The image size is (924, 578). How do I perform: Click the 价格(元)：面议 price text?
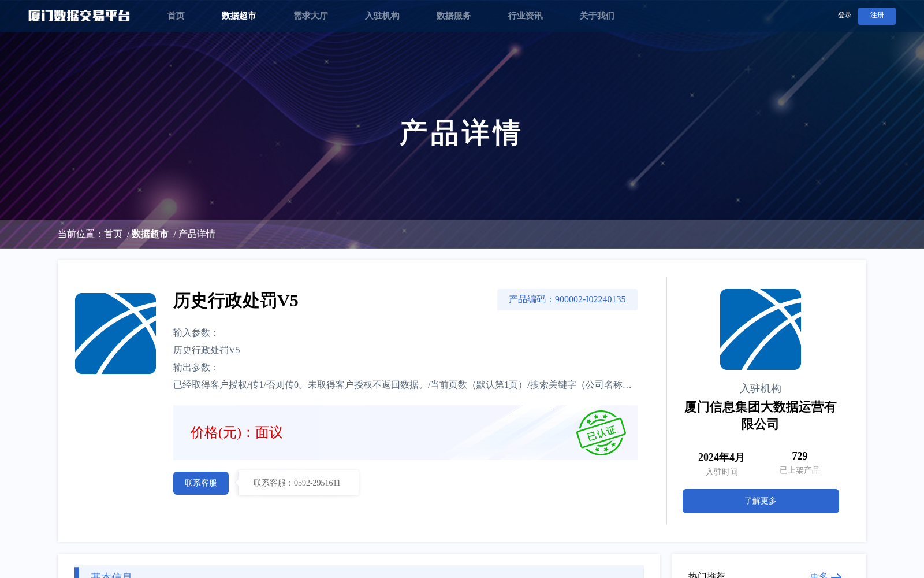237,432
